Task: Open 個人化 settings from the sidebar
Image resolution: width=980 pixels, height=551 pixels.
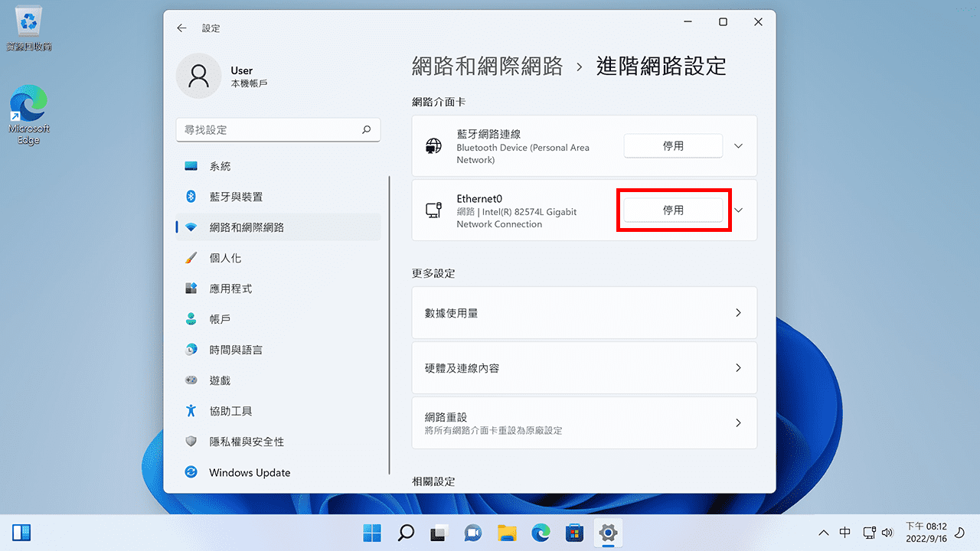Action: 229,257
